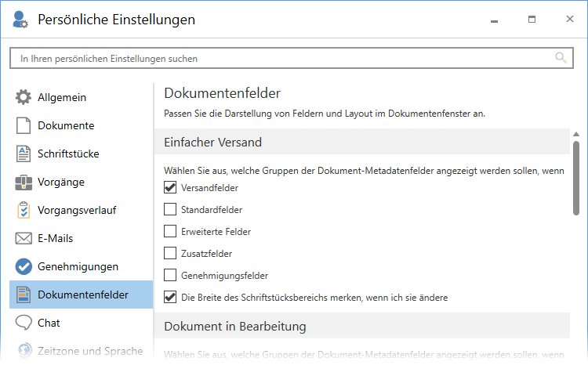Viewport: 588px width, 365px height.
Task: Click the user settings icon in title bar
Action: pyautogui.click(x=20, y=20)
